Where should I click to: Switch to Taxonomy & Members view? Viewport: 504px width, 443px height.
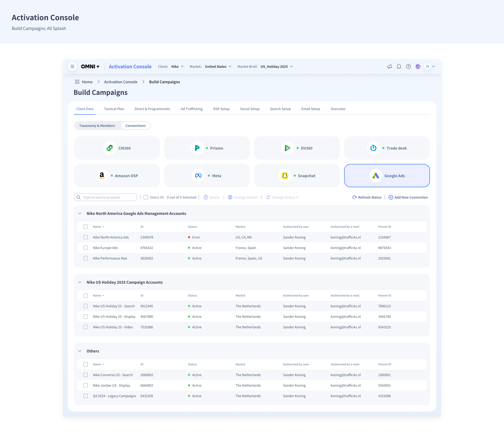tap(97, 126)
